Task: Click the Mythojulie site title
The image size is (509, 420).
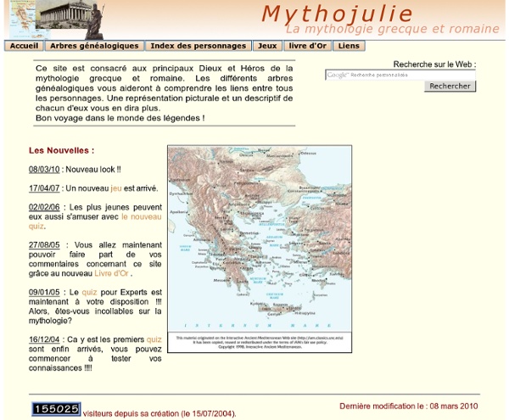Action: (337, 14)
